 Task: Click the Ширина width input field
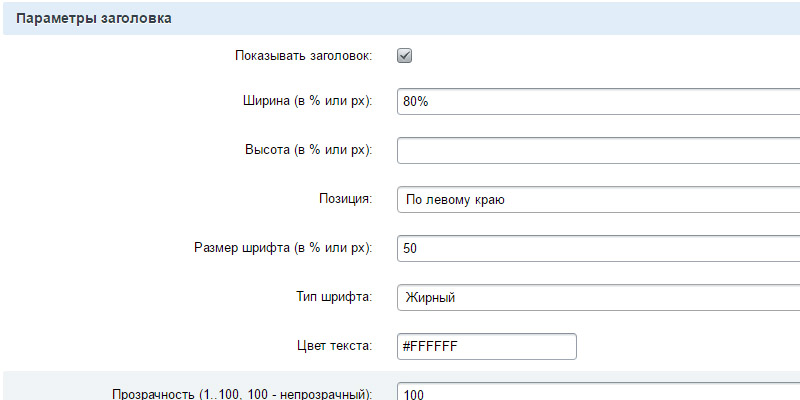point(598,102)
